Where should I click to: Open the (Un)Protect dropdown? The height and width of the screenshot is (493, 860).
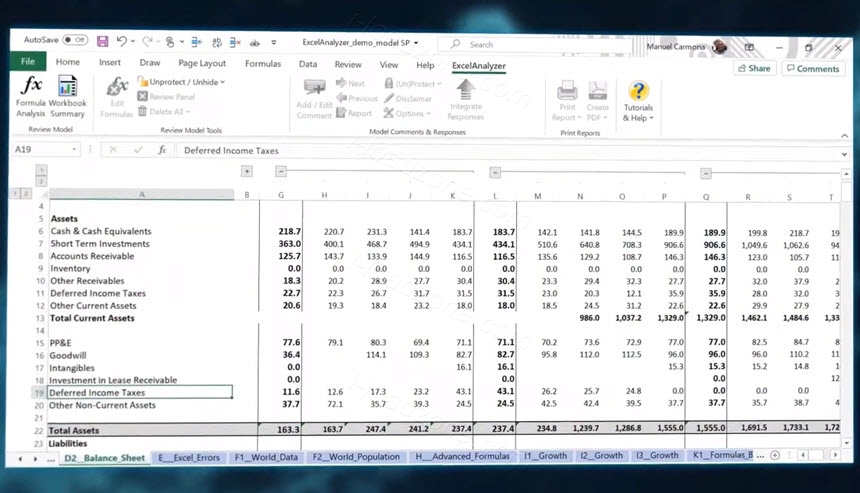413,84
